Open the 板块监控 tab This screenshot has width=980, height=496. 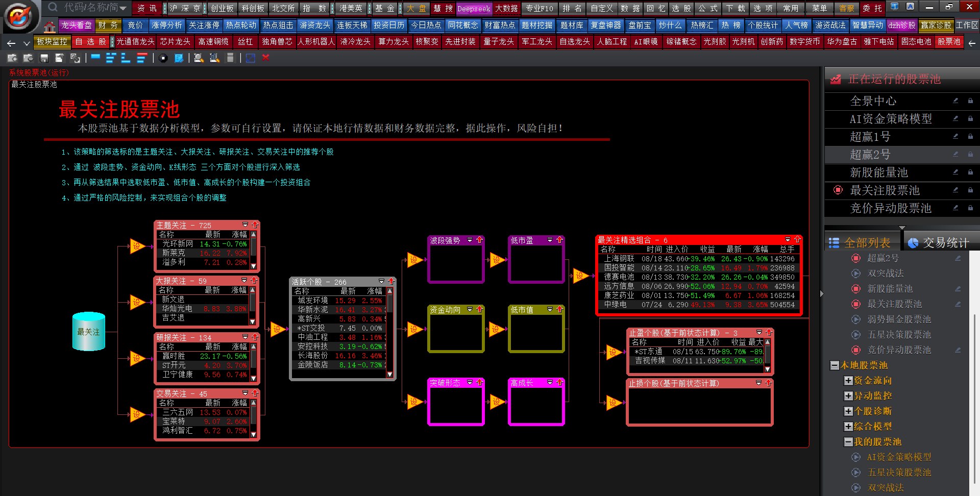coord(52,42)
